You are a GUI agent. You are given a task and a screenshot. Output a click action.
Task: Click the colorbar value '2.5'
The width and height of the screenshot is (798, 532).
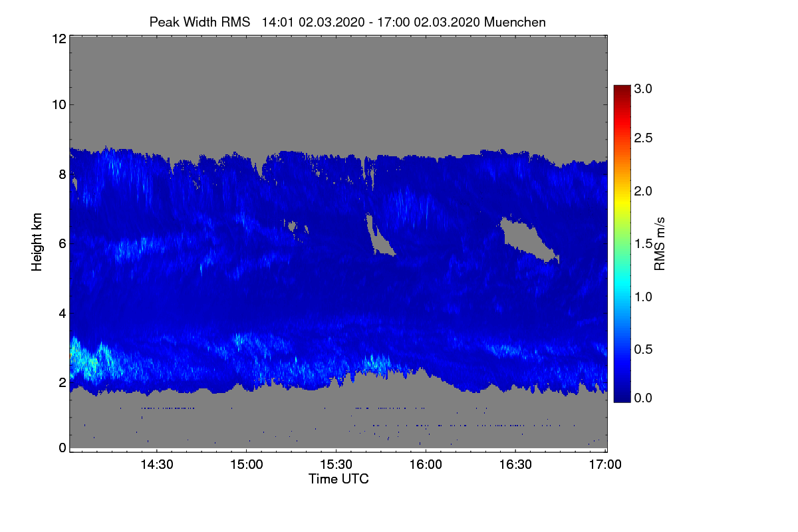[x=644, y=138]
